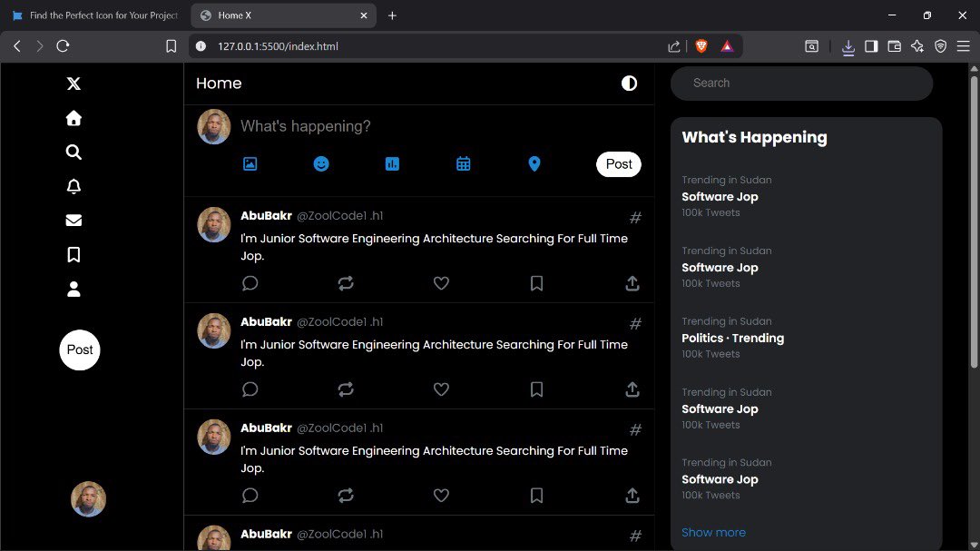Click profile avatar at sidebar bottom

click(88, 499)
